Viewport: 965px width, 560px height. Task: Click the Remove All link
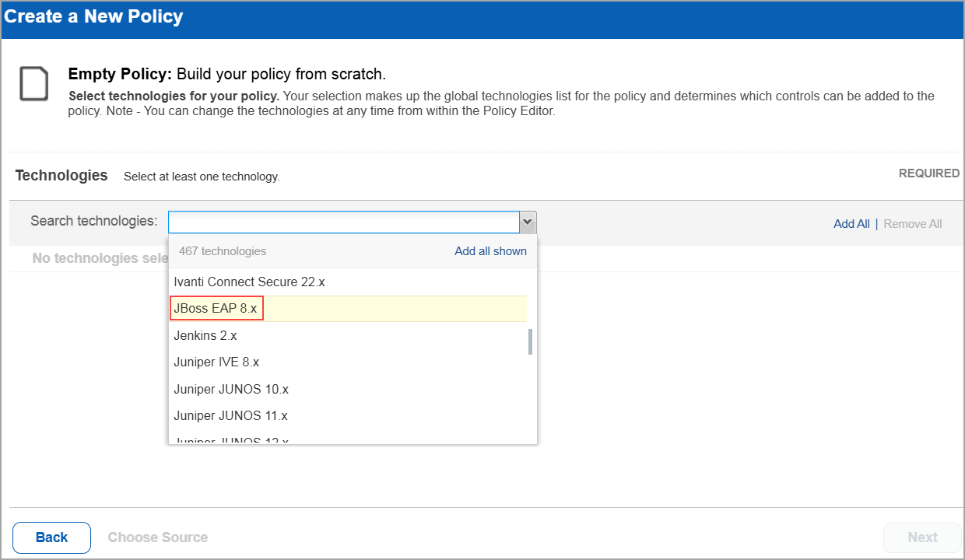coord(913,224)
